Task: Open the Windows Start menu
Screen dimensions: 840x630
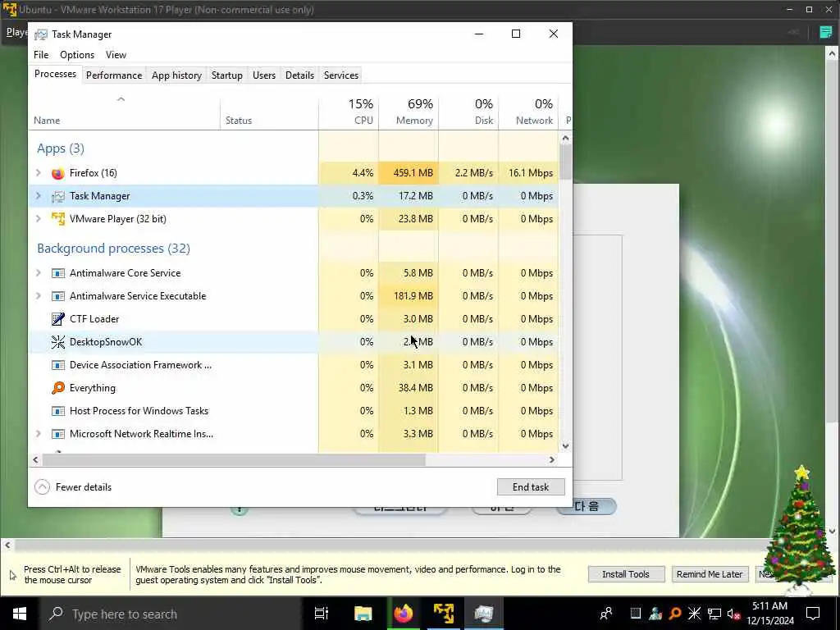Action: tap(20, 614)
